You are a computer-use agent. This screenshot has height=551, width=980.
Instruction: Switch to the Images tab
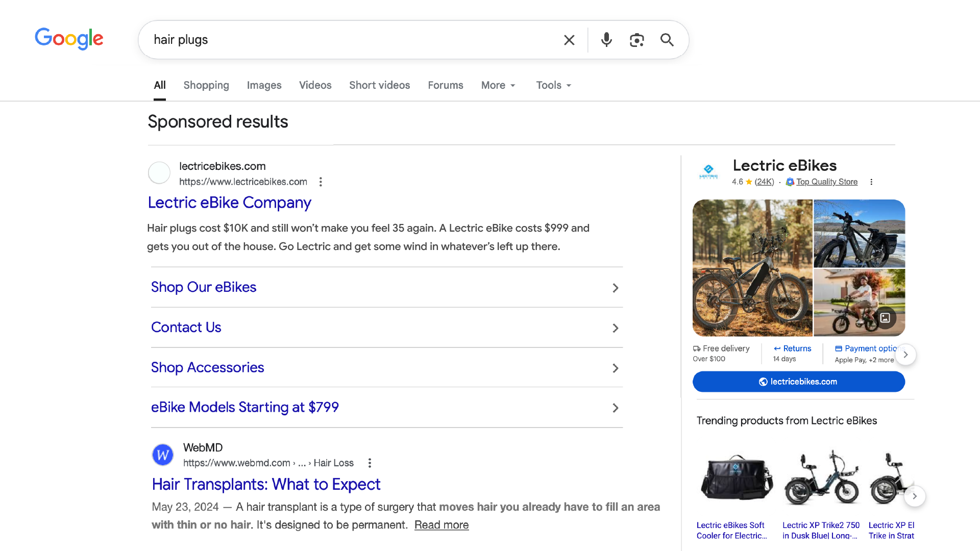[x=264, y=85]
